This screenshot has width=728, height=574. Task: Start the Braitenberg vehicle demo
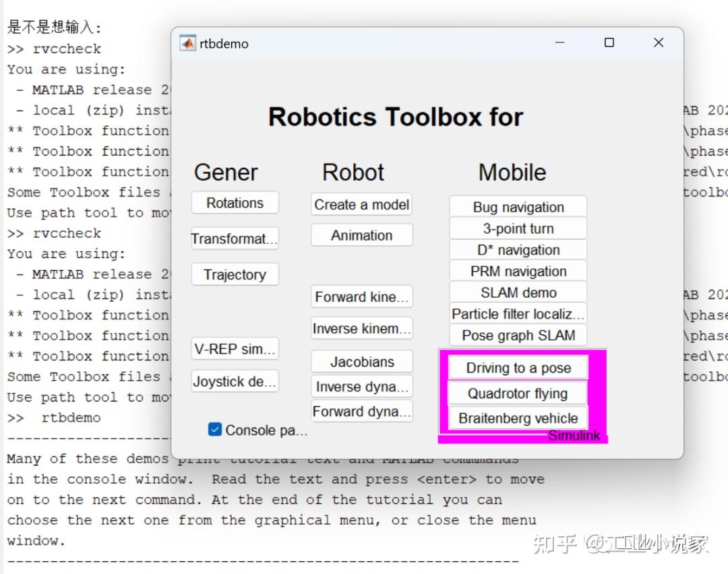[x=516, y=418]
